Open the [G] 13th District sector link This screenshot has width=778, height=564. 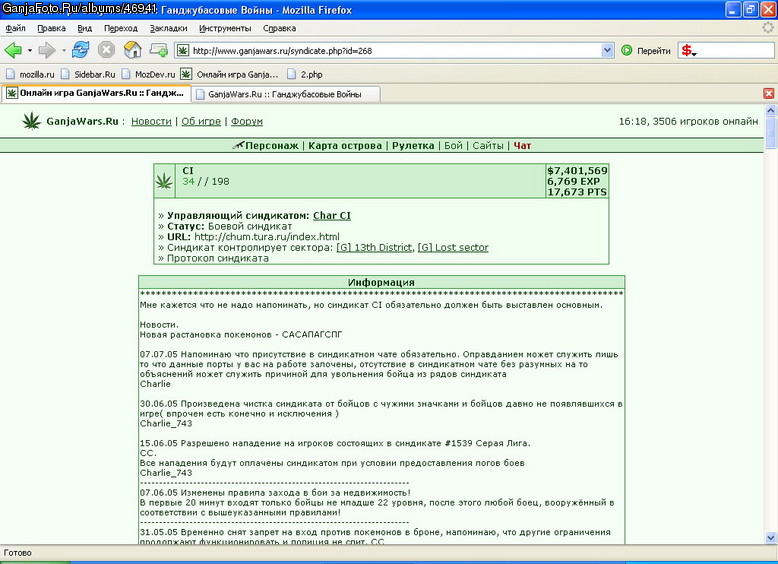[x=374, y=248]
